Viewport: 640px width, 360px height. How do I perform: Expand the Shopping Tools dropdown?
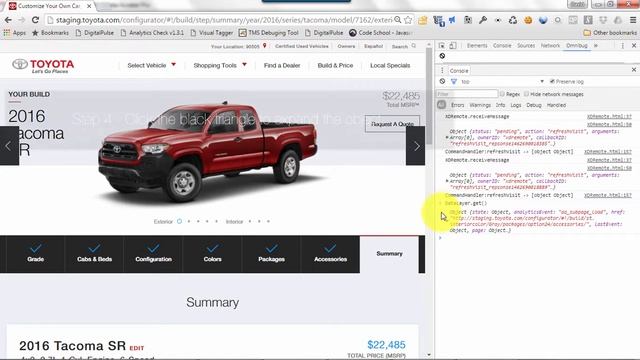(x=220, y=65)
